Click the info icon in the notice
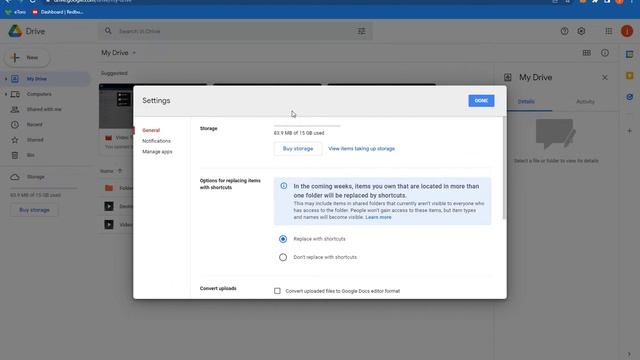Screen dimensions: 640x360 pyautogui.click(x=284, y=186)
